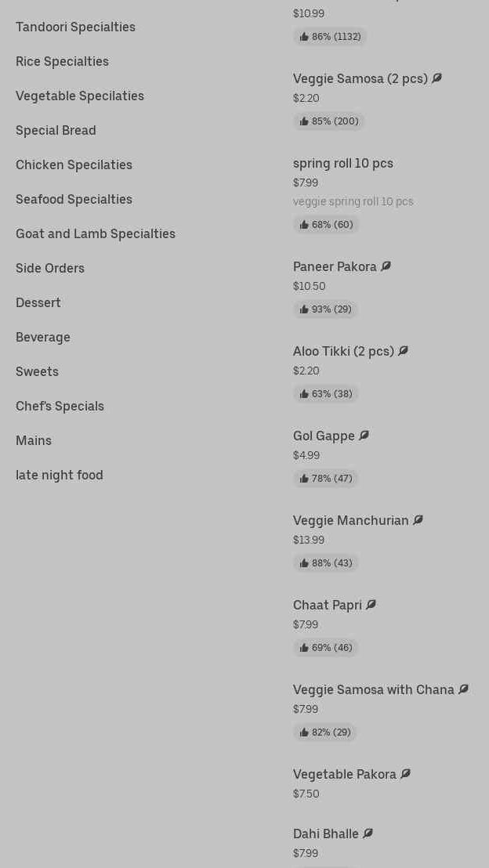Click the leaf icon beside Veggie Manchurian
Screen dimensions: 489x868
tap(418, 520)
